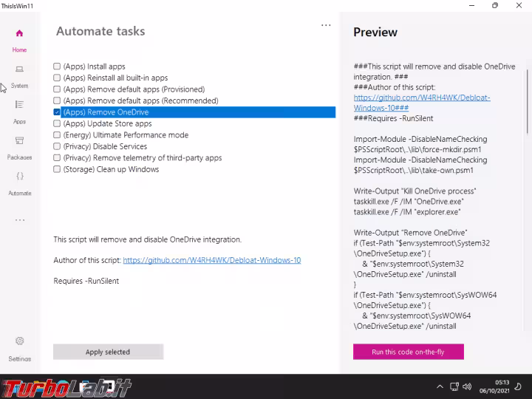Select the '(Apps) Update Store apps' label
Viewport: 532px width, 399px height.
[x=108, y=123]
